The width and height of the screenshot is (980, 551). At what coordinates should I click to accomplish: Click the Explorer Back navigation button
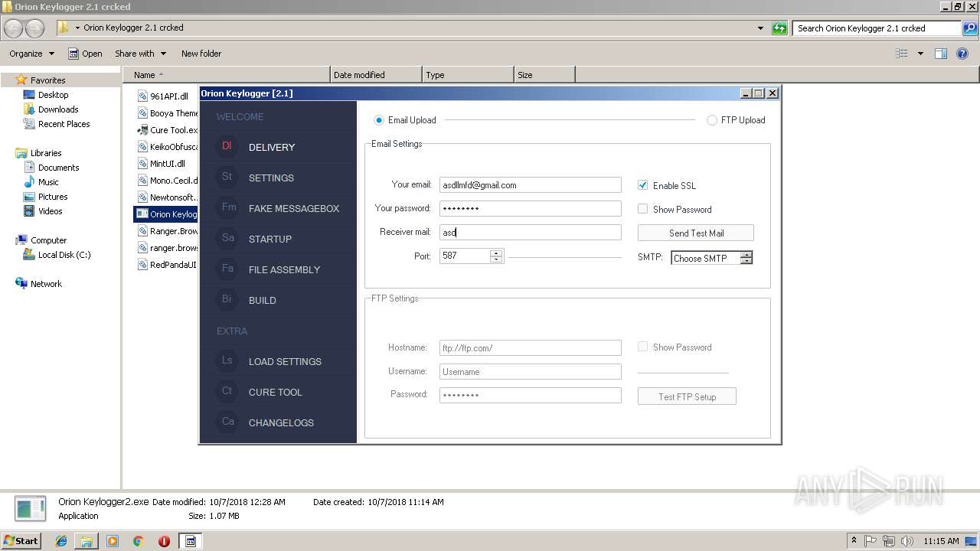coord(14,28)
